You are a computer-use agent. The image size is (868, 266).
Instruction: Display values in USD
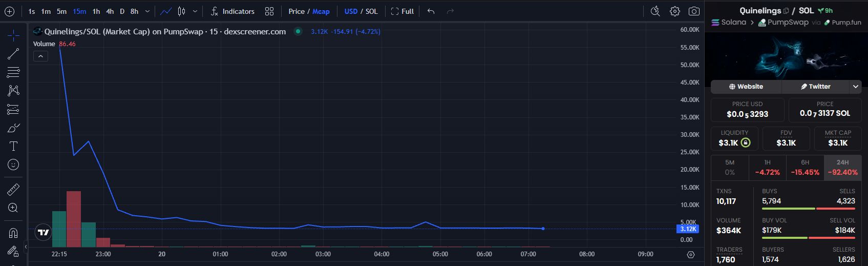[x=351, y=11]
